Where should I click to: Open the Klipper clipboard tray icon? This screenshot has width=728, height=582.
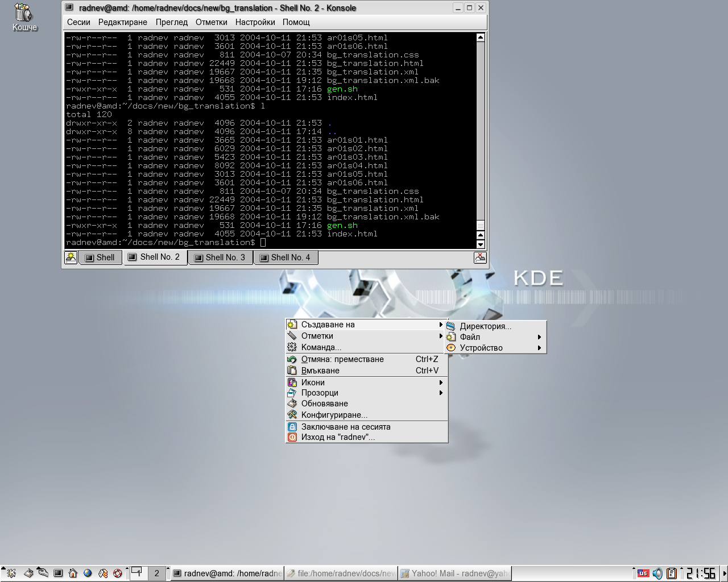[672, 573]
